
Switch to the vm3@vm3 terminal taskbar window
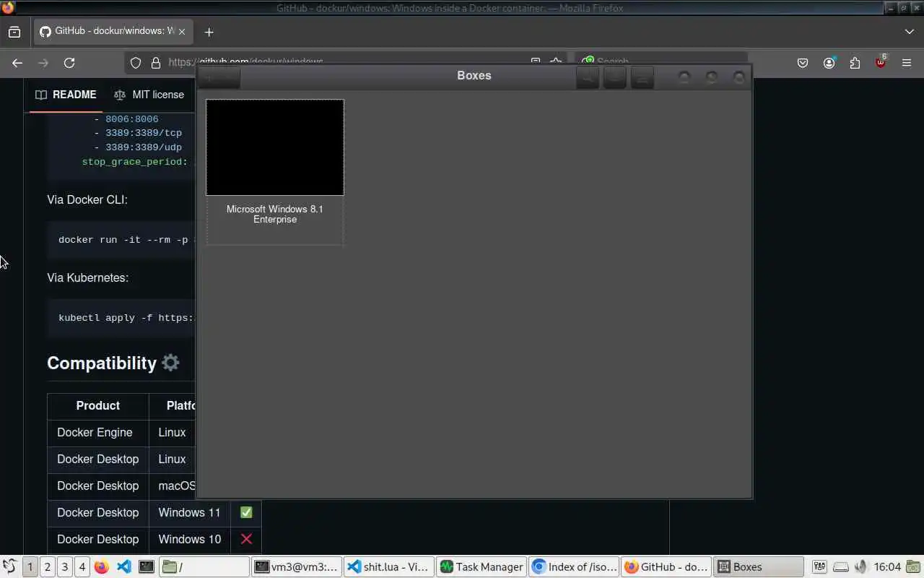[297, 567]
